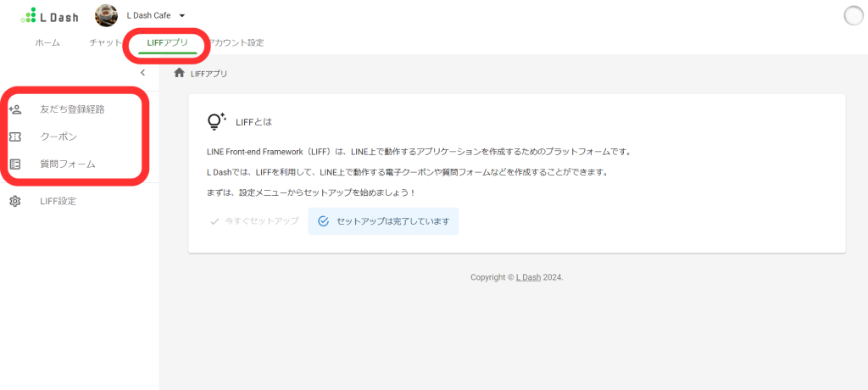Click the round user avatar at top right
Screen dimensions: 868x390
pyautogui.click(x=854, y=15)
